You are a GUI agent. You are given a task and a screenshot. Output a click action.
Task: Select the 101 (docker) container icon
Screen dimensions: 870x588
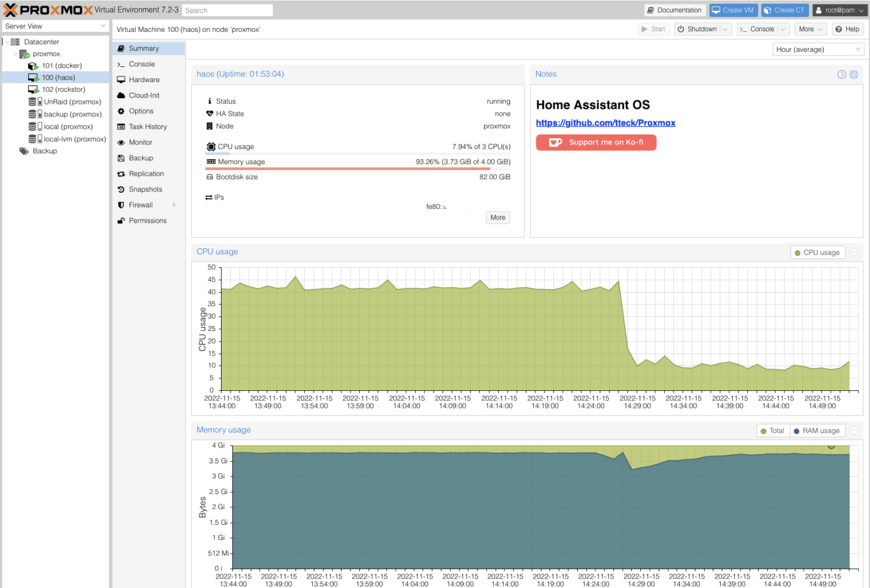[33, 66]
